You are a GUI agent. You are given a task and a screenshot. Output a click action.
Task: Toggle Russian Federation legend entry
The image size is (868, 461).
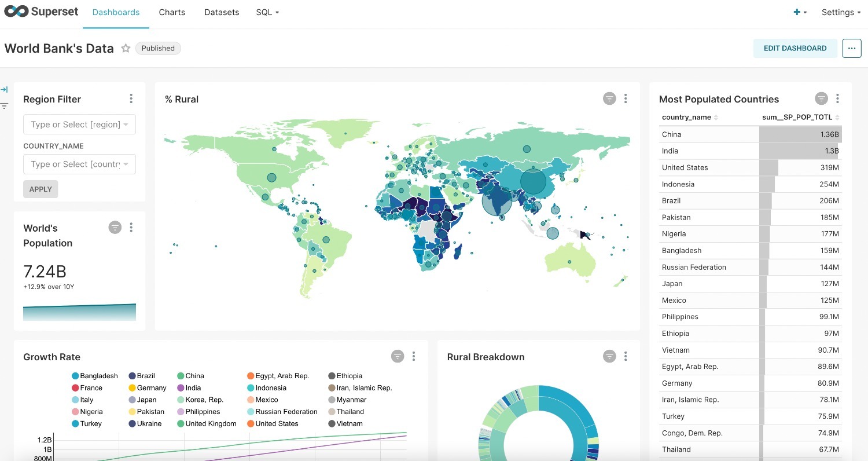(282, 412)
